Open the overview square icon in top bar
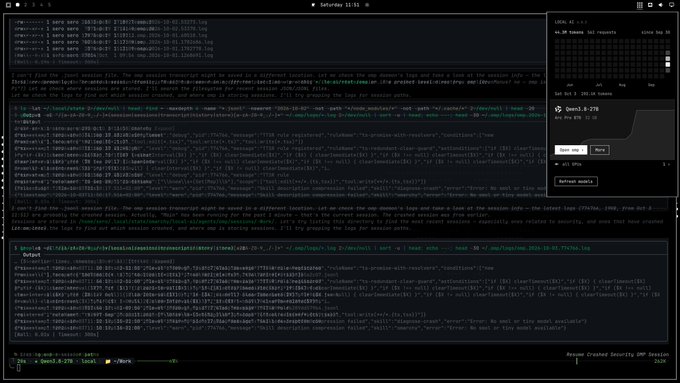Viewport: 680px width, 383px height. (x=8, y=5)
